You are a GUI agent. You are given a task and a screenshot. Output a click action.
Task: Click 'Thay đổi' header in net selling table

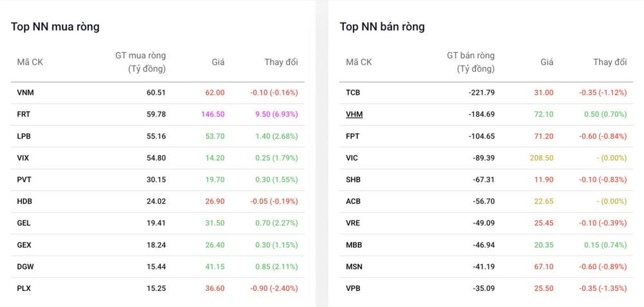[610, 62]
